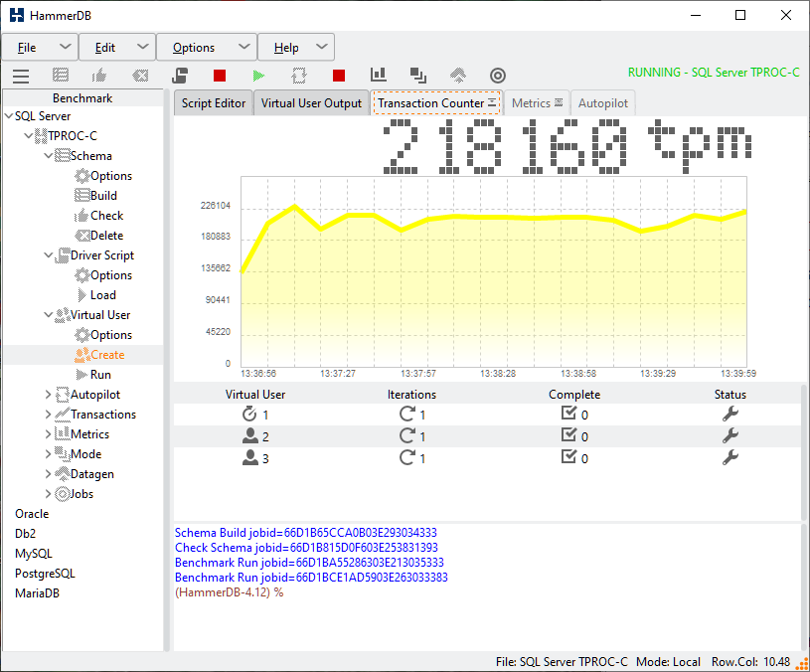The image size is (810, 672).
Task: Click the load driver script toolbar icon
Action: 180,76
